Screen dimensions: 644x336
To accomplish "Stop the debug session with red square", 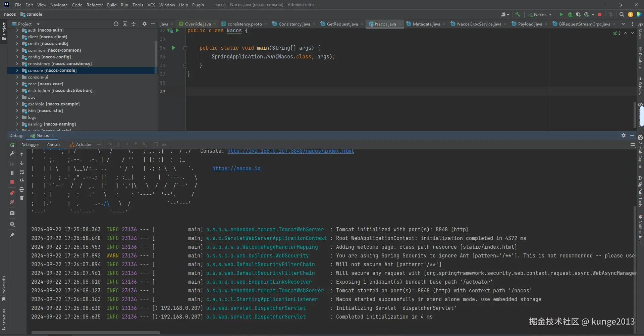I will (x=12, y=182).
